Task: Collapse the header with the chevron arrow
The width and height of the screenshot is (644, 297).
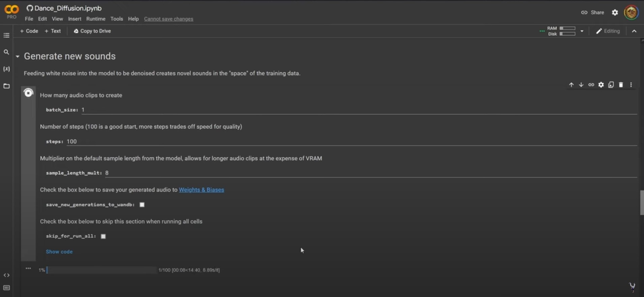Action: 634,31
